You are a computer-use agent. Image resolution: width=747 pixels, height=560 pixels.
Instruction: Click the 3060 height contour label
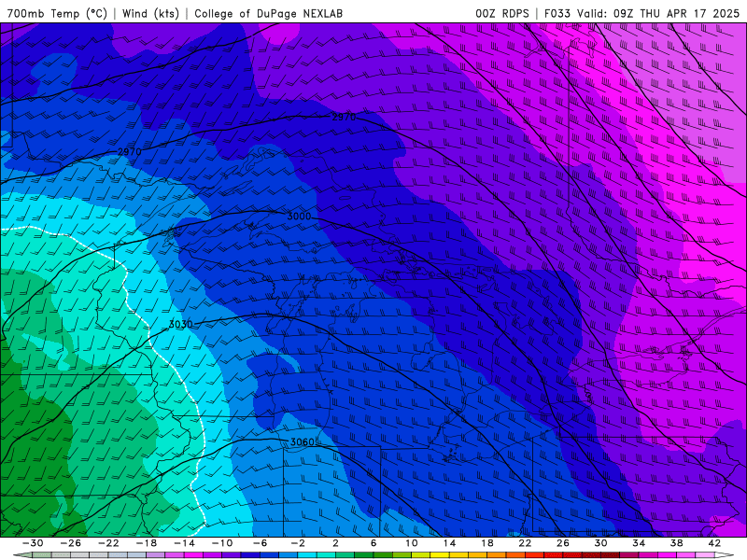(x=302, y=441)
